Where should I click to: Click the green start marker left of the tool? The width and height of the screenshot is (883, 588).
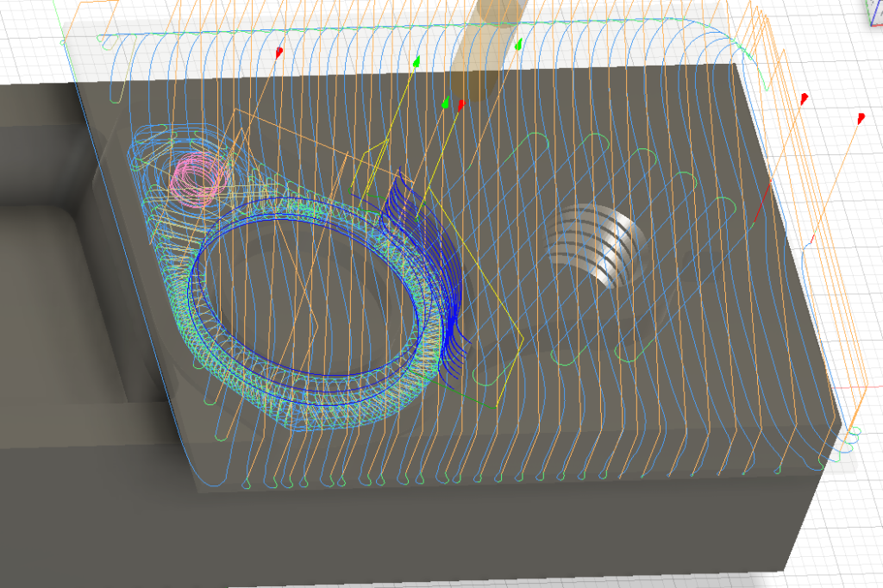(416, 61)
